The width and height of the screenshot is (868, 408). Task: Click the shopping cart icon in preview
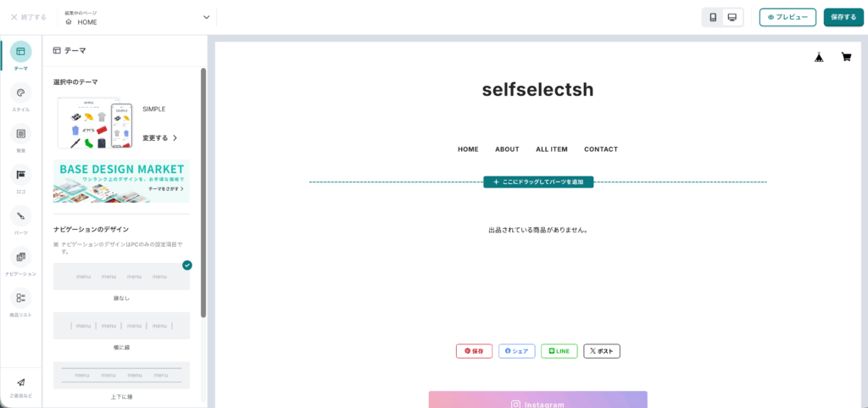pos(846,57)
